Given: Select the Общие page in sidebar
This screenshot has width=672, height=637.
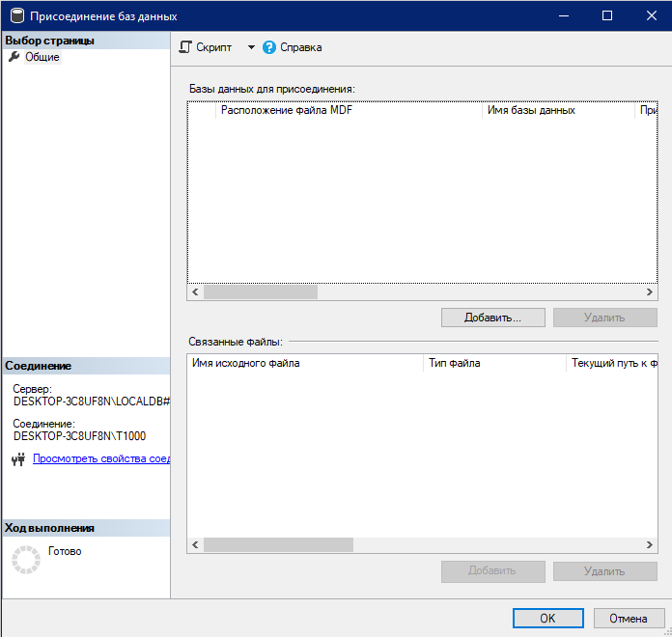Looking at the screenshot, I should click(x=42, y=58).
